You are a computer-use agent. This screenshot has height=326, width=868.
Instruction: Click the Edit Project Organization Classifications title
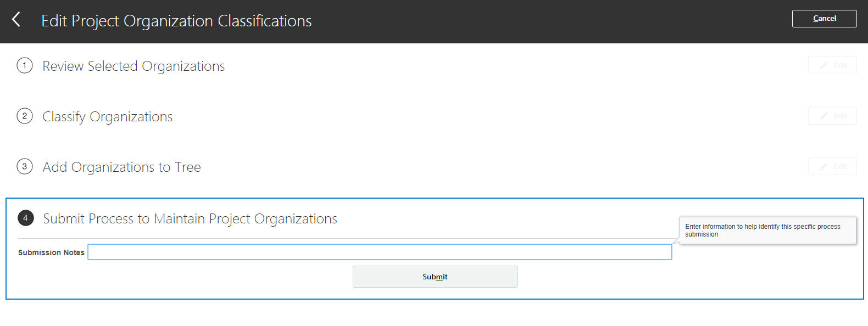[x=176, y=21]
